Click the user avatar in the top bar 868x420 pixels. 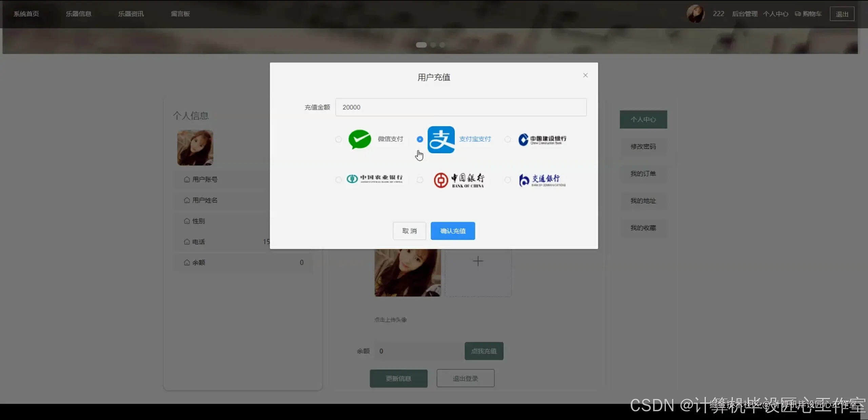(x=695, y=14)
